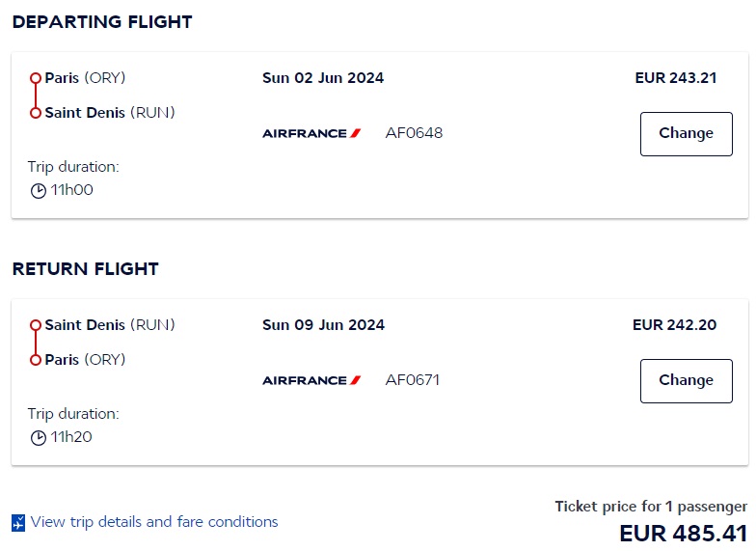Screen dimensions: 756x551
Task: Click the Air France logo on departing flight
Action: [311, 133]
